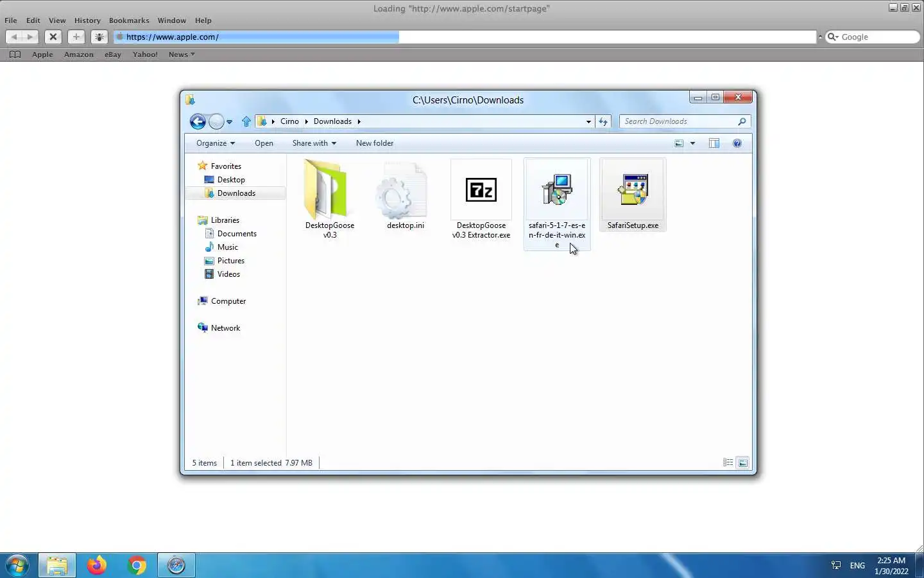Viewport: 924px width, 578px height.
Task: Click Safari back arrow button
Action: [14, 37]
